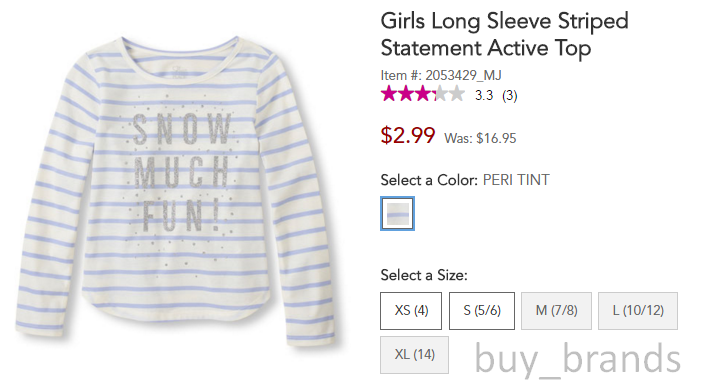The image size is (706, 382).
Task: Click the Was: $16.95 original price
Action: tap(480, 138)
